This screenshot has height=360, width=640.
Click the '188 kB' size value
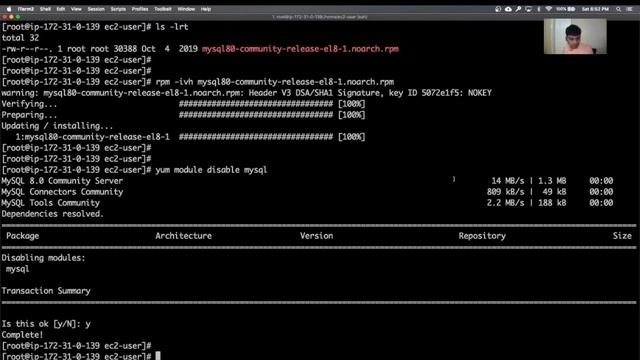552,203
